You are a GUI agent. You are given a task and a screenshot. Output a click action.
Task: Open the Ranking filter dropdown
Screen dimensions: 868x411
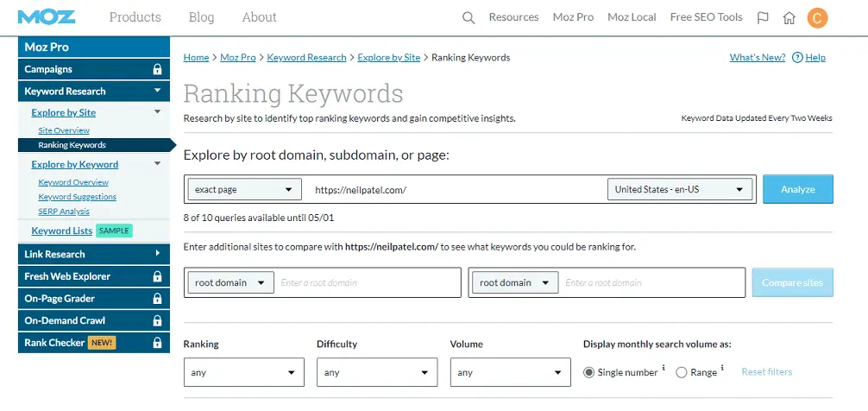[243, 372]
